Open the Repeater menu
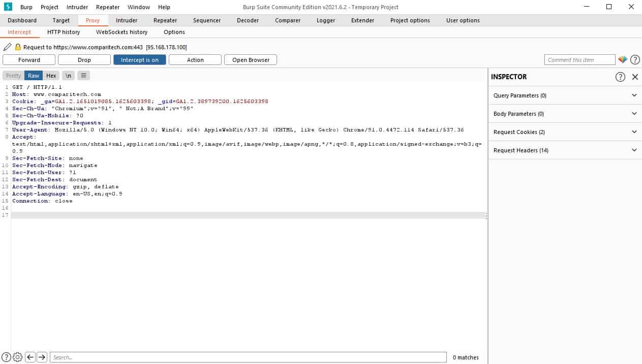642x364 pixels. [108, 7]
